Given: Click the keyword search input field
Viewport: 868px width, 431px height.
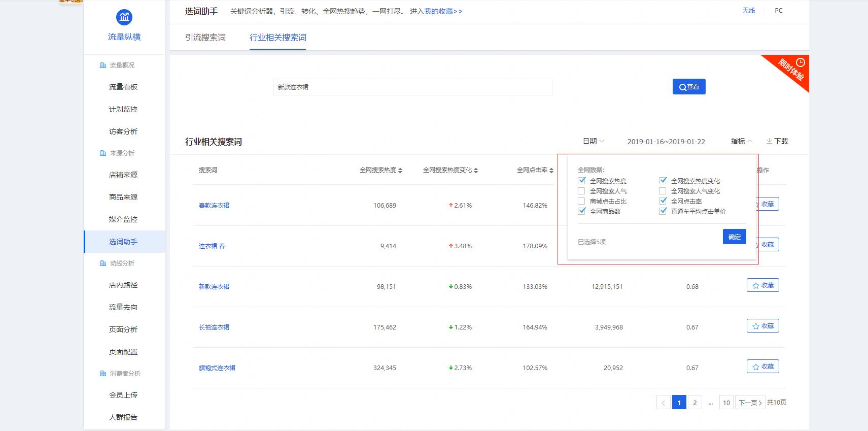Looking at the screenshot, I should pos(412,87).
